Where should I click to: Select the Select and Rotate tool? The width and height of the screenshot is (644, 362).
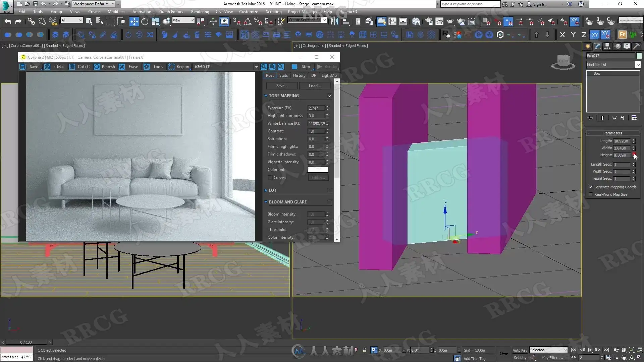[145, 21]
